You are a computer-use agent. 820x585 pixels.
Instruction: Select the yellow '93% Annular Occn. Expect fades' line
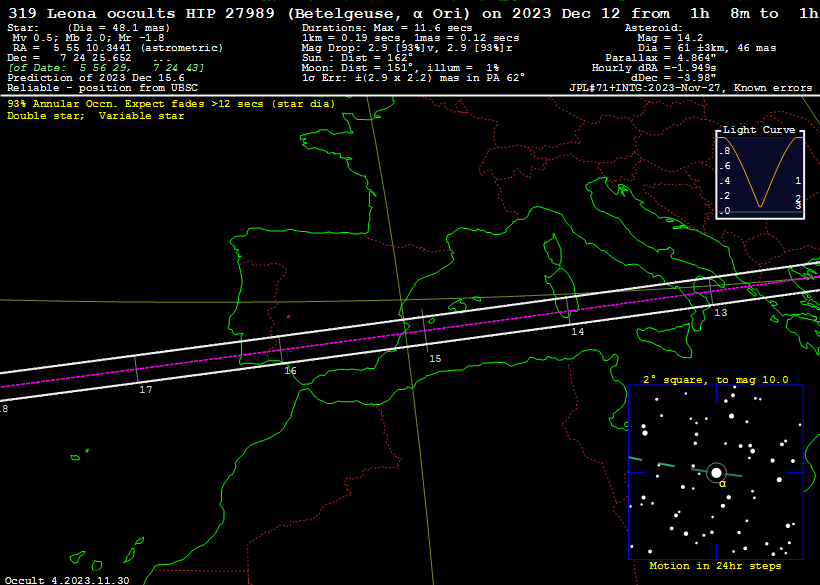(x=171, y=104)
